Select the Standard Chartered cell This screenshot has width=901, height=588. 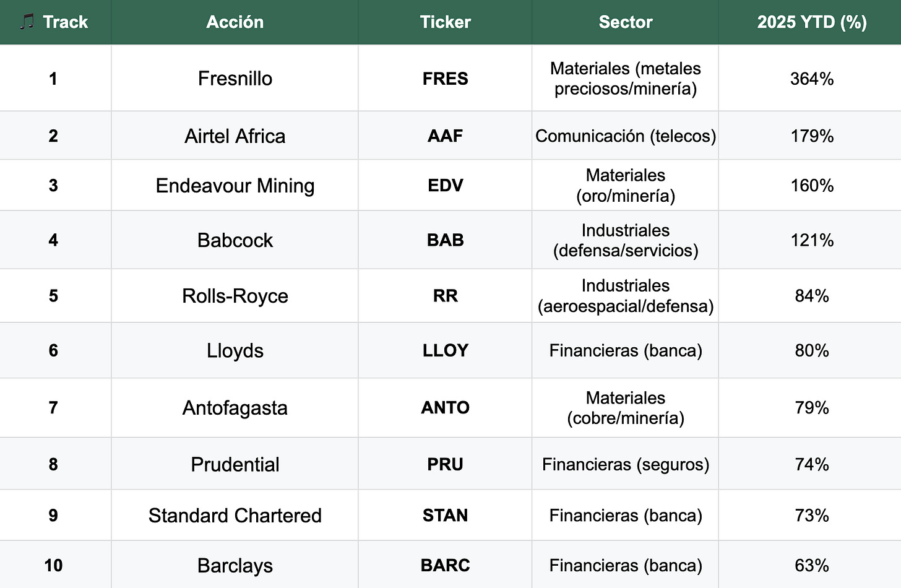235,516
